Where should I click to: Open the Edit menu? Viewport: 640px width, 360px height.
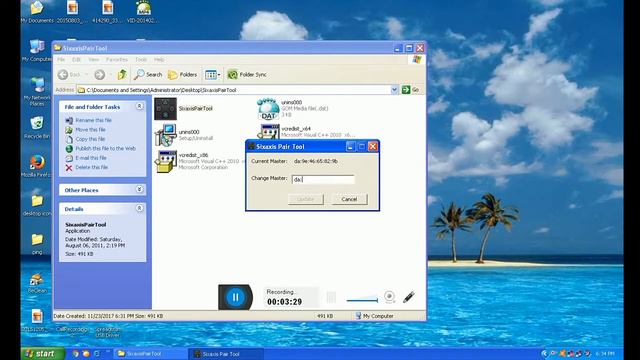point(76,60)
